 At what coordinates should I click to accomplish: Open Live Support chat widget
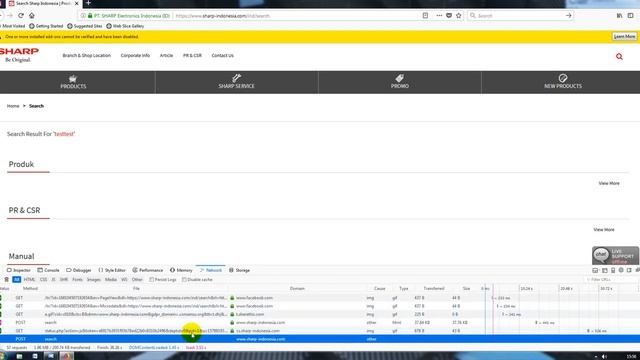click(x=615, y=256)
